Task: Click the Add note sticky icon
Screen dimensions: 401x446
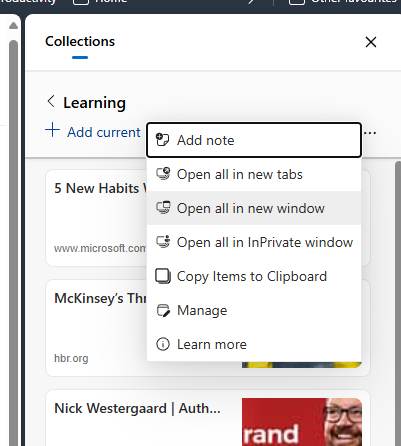Action: [163, 140]
